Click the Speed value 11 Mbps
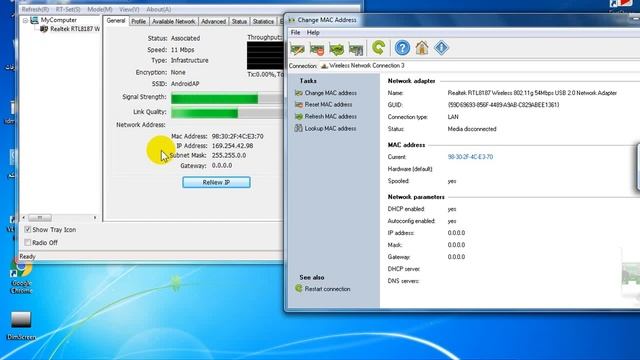Viewport: 640px width, 360px height. click(182, 50)
